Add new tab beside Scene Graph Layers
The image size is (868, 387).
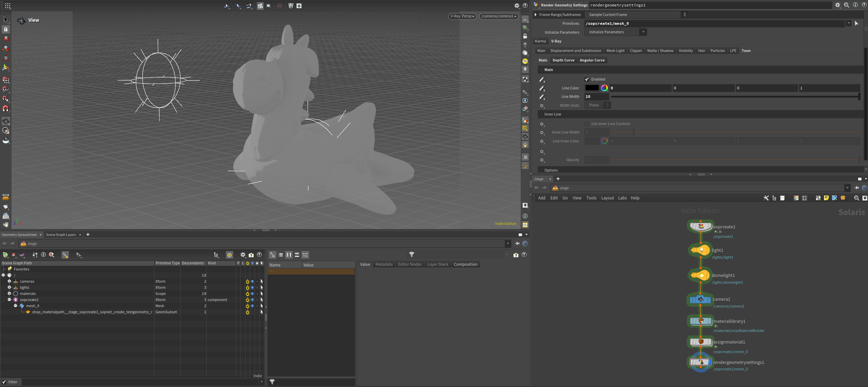tap(88, 234)
